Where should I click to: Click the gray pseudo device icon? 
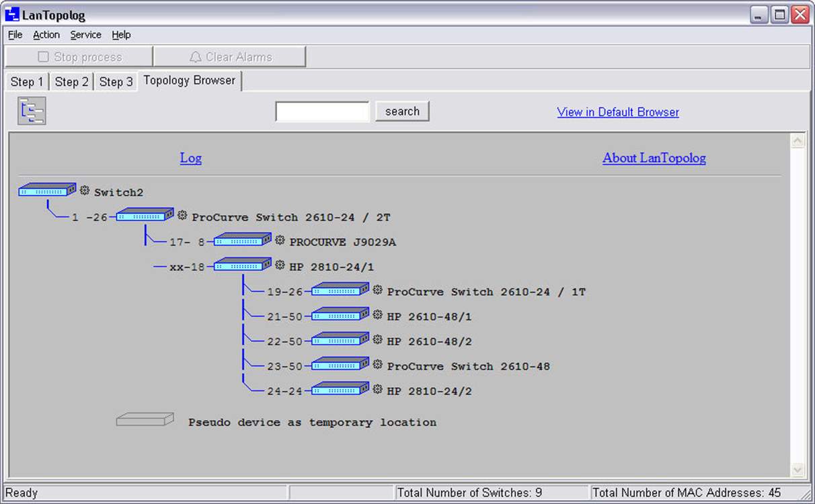(x=145, y=419)
